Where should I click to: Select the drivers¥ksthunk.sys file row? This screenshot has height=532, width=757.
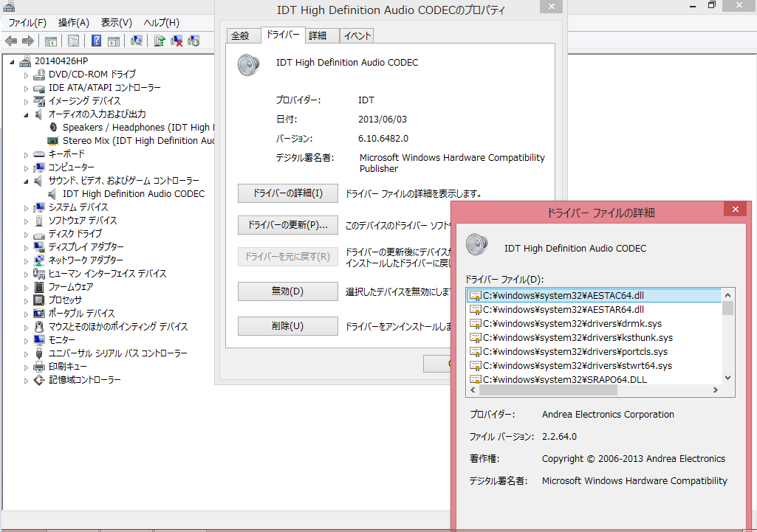click(x=595, y=338)
